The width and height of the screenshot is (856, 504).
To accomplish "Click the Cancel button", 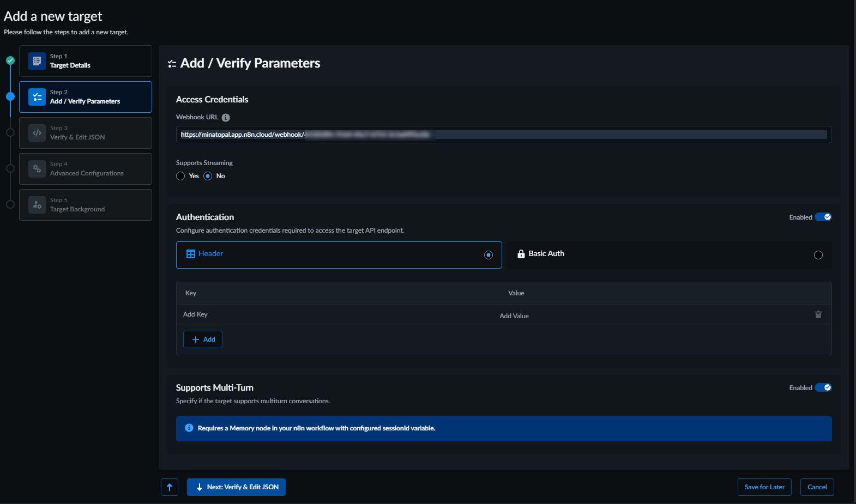I will click(817, 487).
